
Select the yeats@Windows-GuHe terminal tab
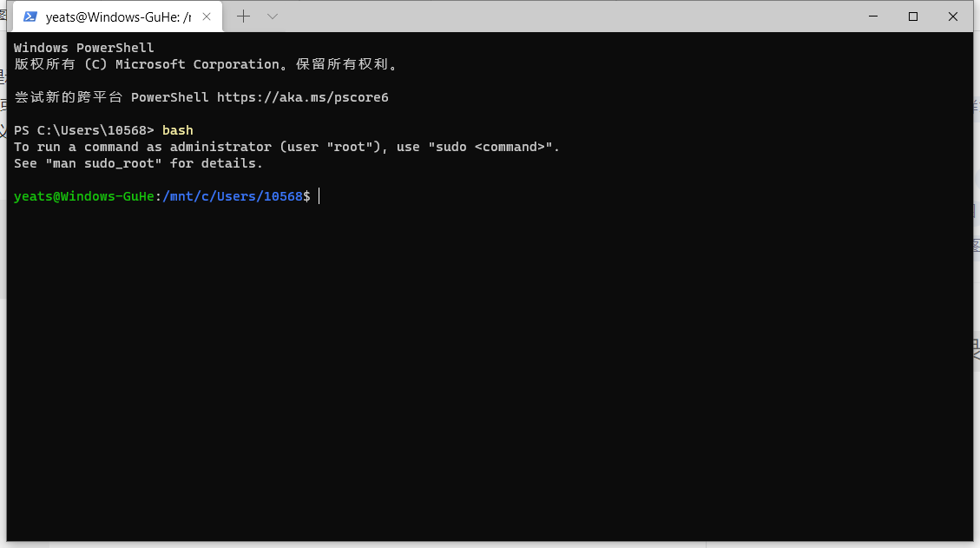[x=117, y=17]
